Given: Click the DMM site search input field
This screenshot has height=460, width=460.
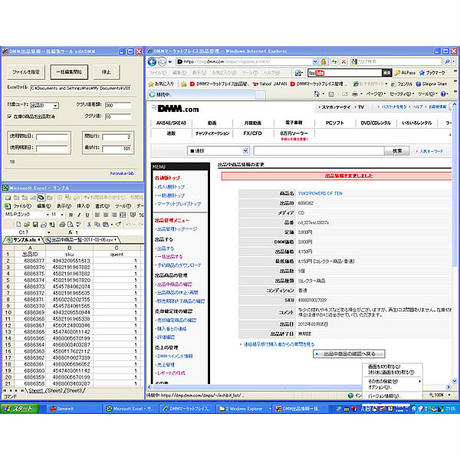Looking at the screenshot, I should pos(319,151).
